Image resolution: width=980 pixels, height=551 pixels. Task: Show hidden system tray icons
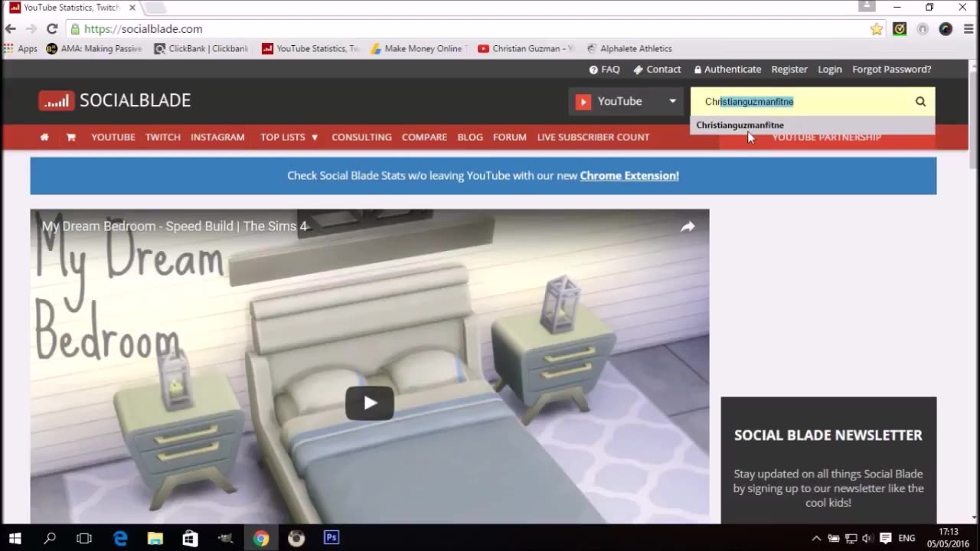pos(816,538)
